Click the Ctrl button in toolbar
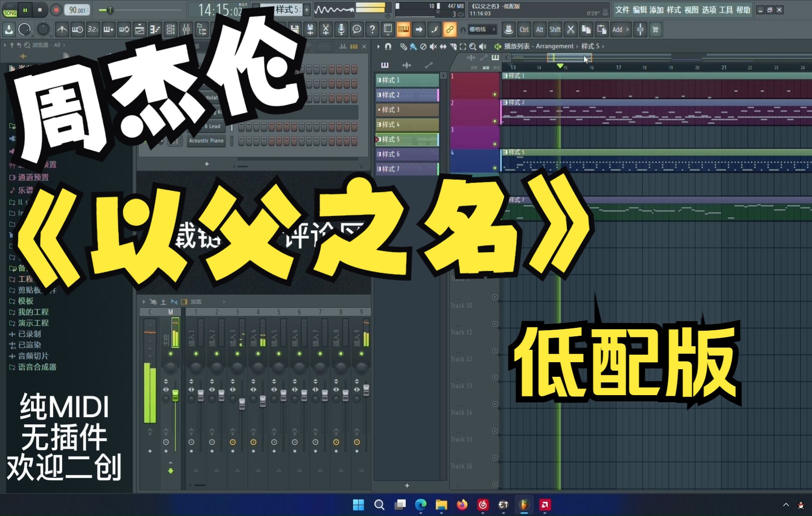This screenshot has height=516, width=812. 524,30
